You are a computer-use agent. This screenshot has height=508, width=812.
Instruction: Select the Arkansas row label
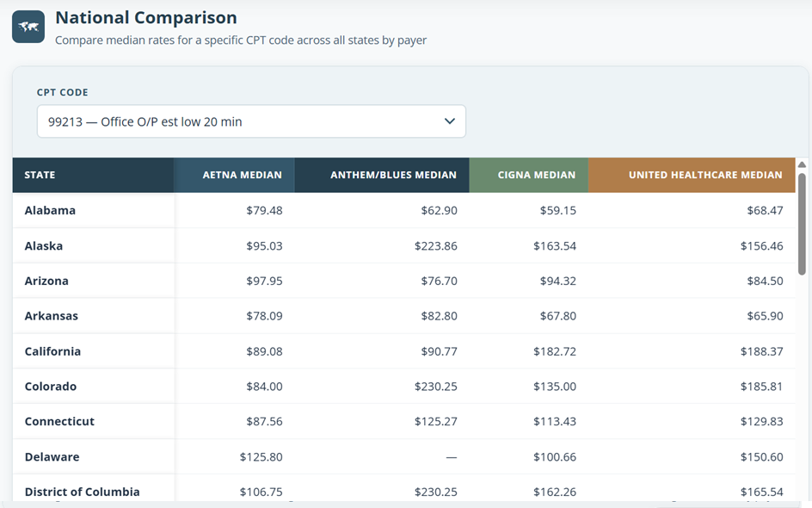pyautogui.click(x=52, y=316)
